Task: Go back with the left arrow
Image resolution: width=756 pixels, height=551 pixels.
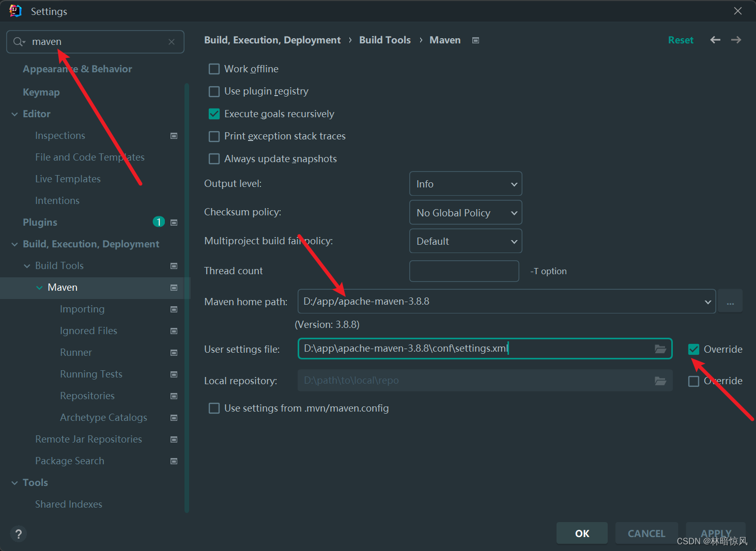Action: 715,40
